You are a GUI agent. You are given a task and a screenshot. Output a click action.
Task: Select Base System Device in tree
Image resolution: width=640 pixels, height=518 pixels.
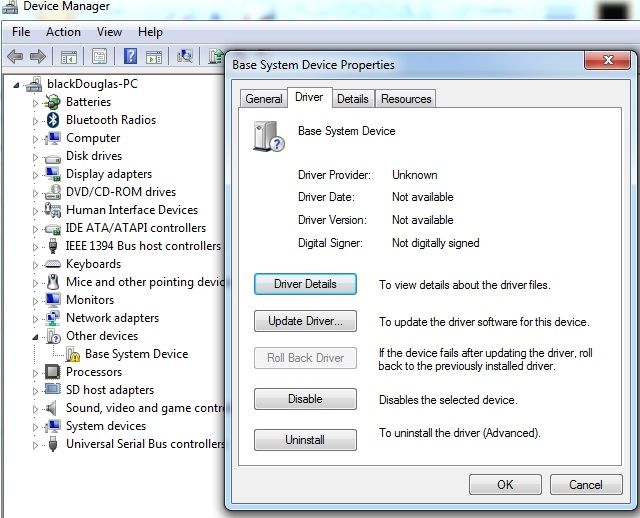136,354
